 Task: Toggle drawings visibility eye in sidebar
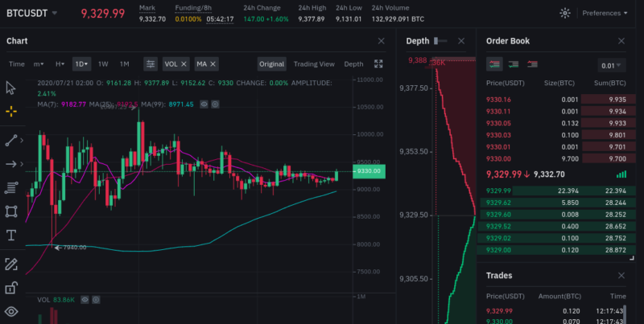point(11,312)
